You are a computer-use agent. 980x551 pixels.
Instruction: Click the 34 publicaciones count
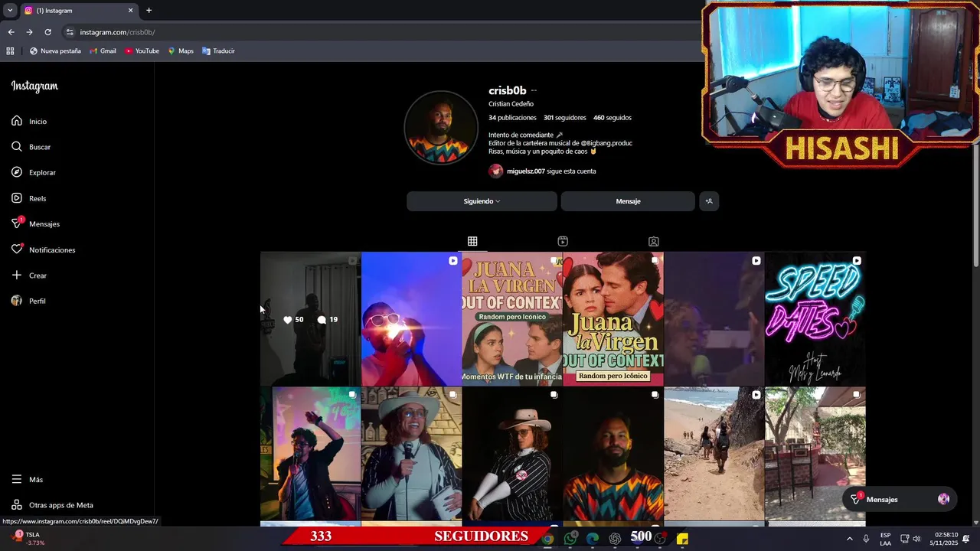coord(512,118)
